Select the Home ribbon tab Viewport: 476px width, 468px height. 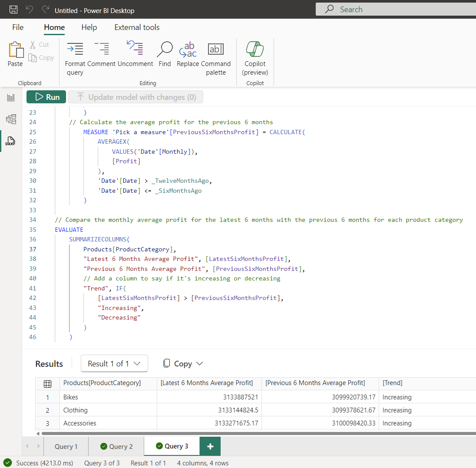click(x=54, y=27)
